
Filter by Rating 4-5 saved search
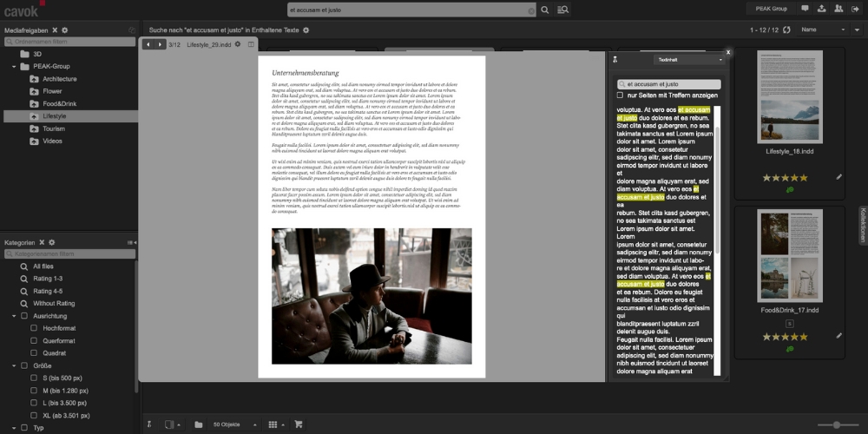point(48,291)
